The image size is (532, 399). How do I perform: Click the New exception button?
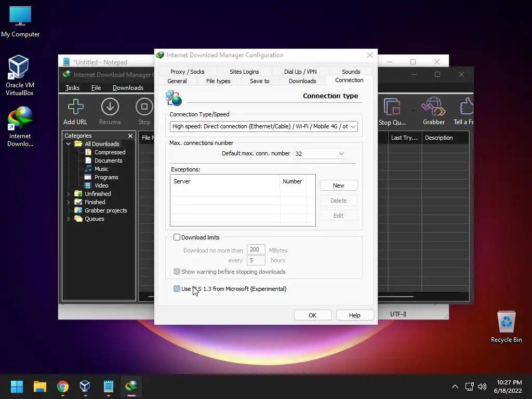coord(339,185)
